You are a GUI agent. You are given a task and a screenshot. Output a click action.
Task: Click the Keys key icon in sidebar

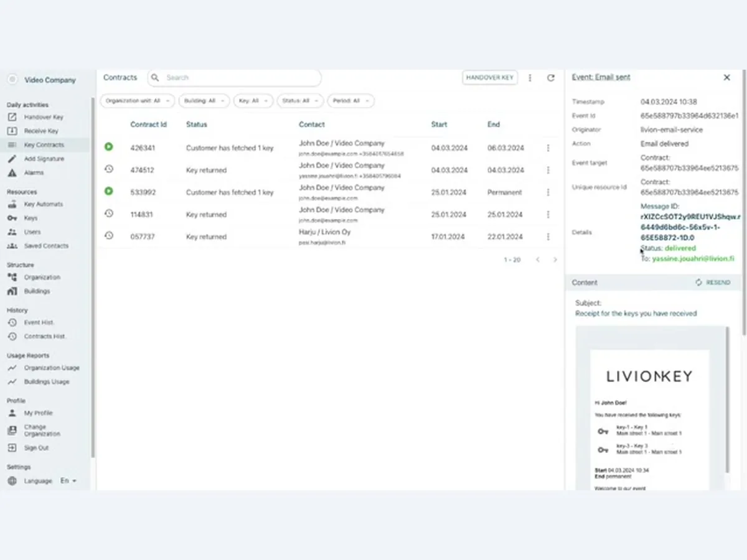tap(12, 218)
